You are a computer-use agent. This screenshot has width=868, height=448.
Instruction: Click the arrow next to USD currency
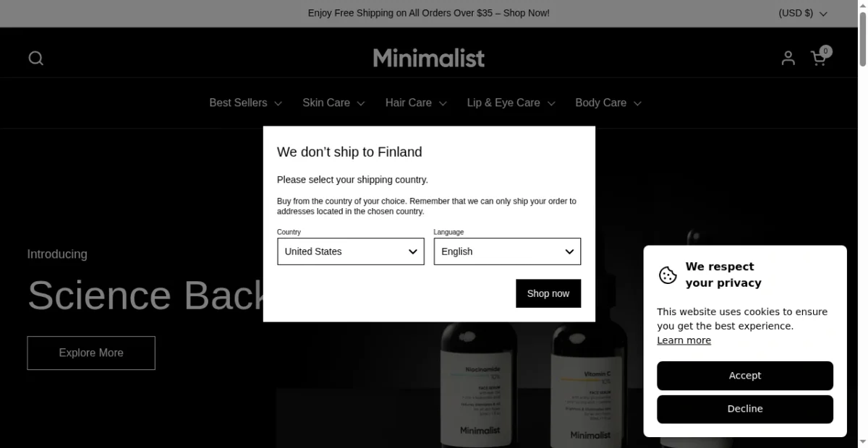(x=823, y=14)
